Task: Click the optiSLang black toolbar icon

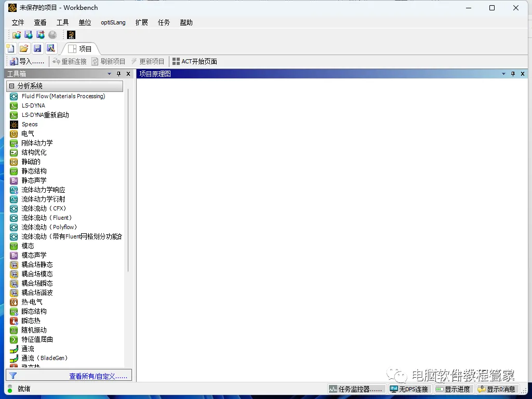Action: (71, 35)
